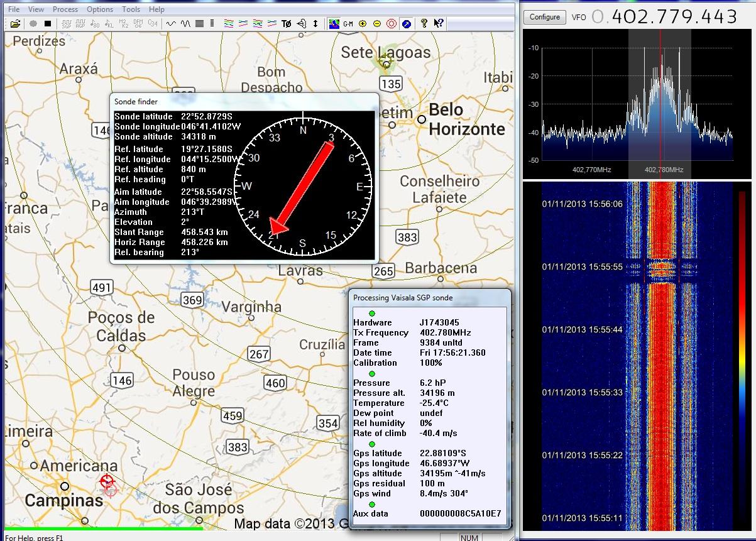The width and height of the screenshot is (756, 541).
Task: Click the yellow zoom out map icon
Action: (376, 24)
